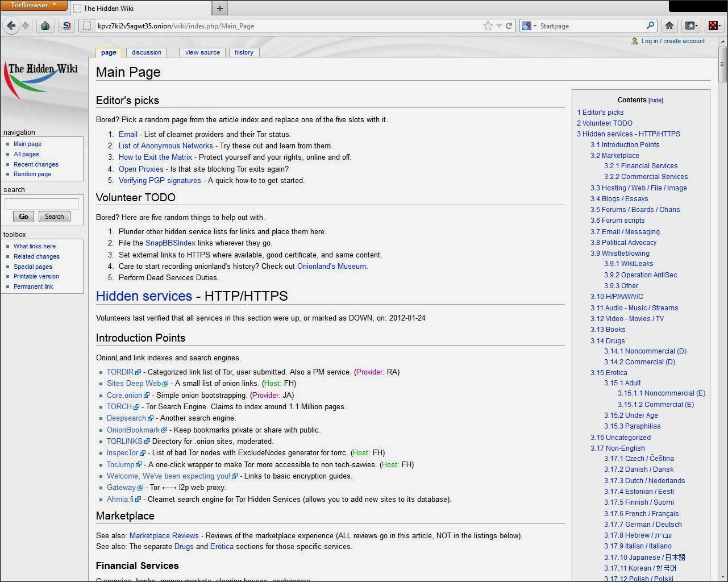Click the external-link icon after OnionBookmark
Screen dimensions: 728x582
pyautogui.click(x=165, y=431)
